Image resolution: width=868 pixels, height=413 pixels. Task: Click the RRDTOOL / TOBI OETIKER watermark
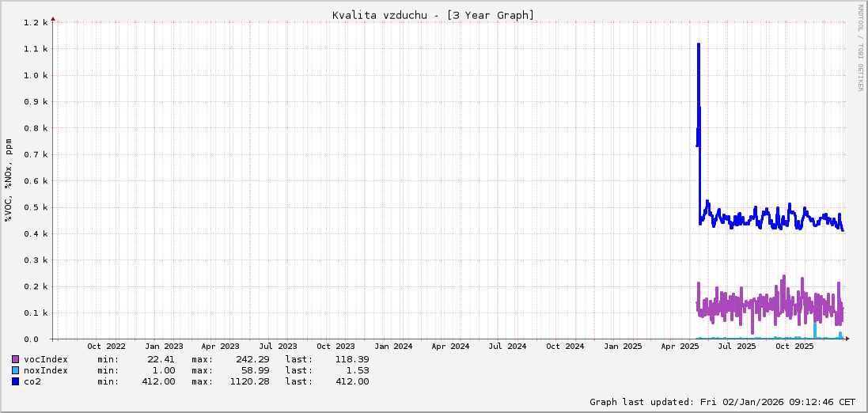click(x=860, y=47)
